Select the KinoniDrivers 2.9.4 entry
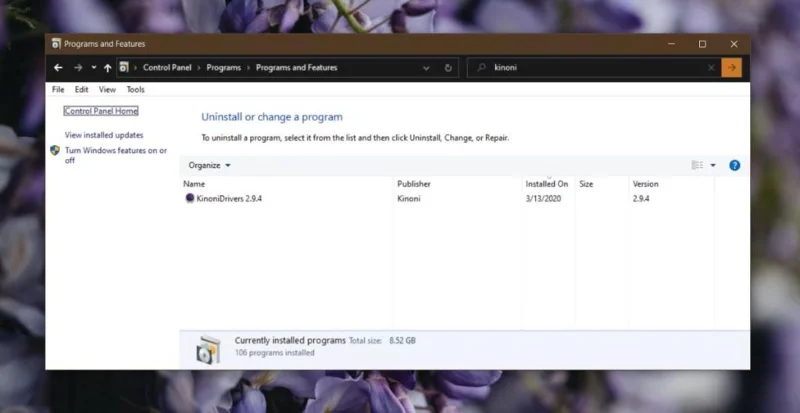Screen dimensions: 800x413 click(229, 199)
